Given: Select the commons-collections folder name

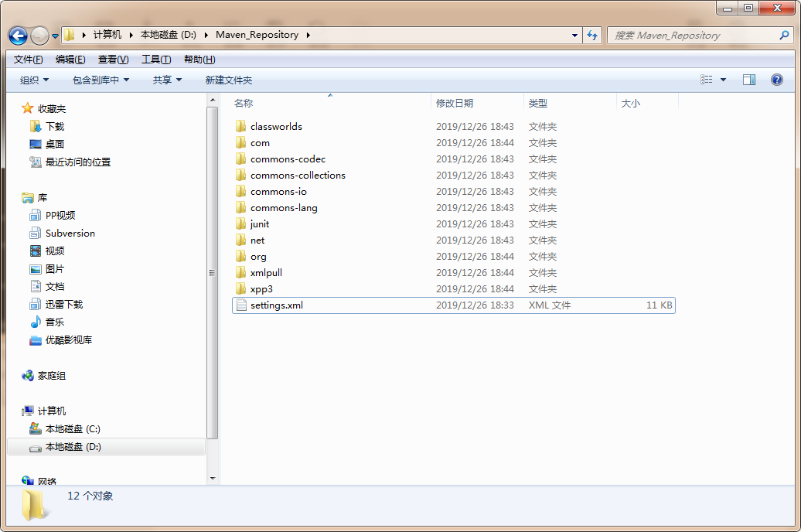Looking at the screenshot, I should pyautogui.click(x=298, y=176).
